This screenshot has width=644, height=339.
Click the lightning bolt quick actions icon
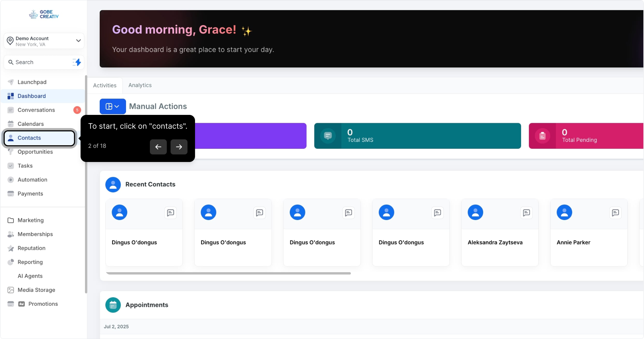click(x=77, y=62)
